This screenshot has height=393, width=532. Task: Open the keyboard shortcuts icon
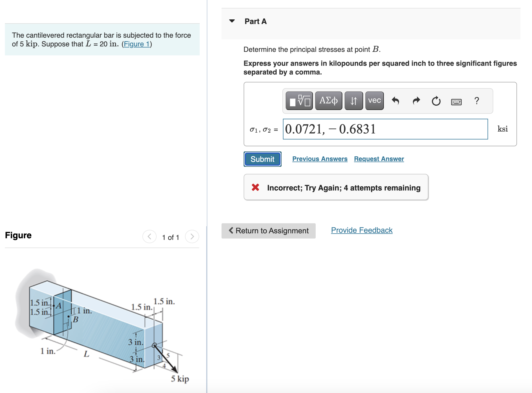pyautogui.click(x=456, y=101)
